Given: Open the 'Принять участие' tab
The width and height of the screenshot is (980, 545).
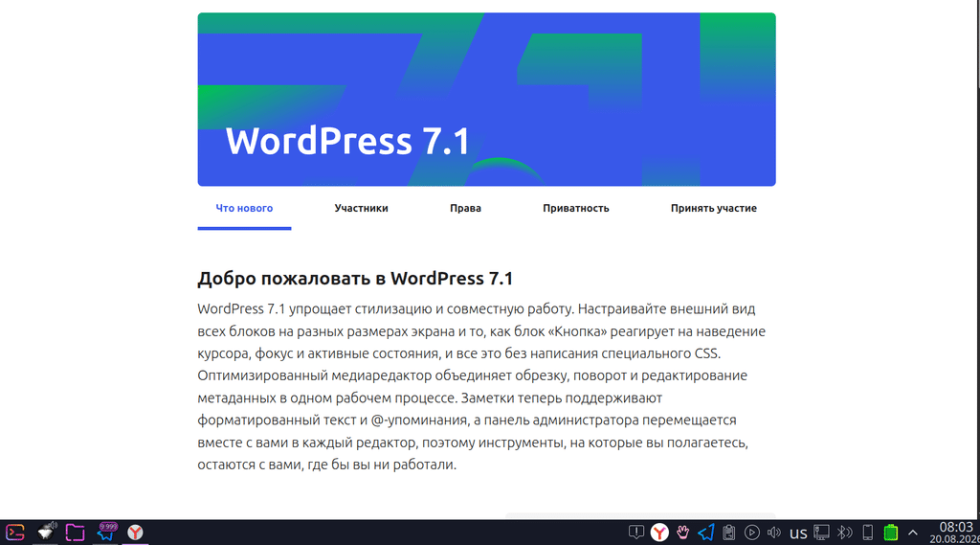Looking at the screenshot, I should click(x=714, y=209).
